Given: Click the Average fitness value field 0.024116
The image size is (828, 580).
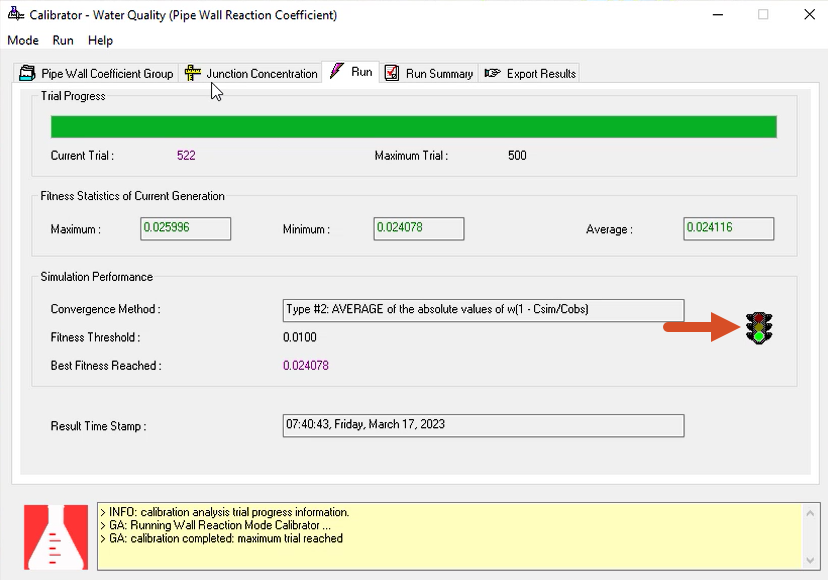Looking at the screenshot, I should pyautogui.click(x=729, y=228).
